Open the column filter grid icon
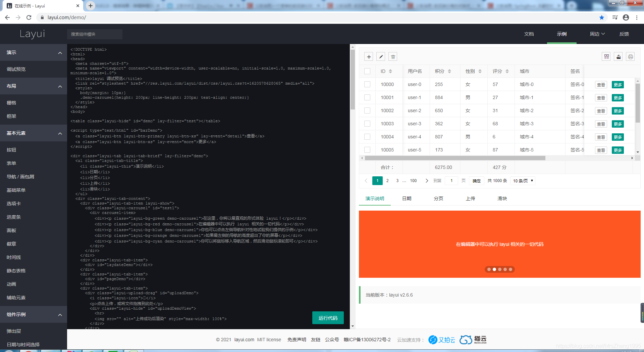This screenshot has height=352, width=644. [x=606, y=57]
